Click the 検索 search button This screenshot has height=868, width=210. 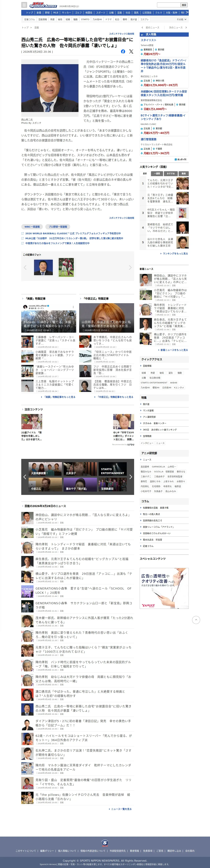[x=184, y=5]
